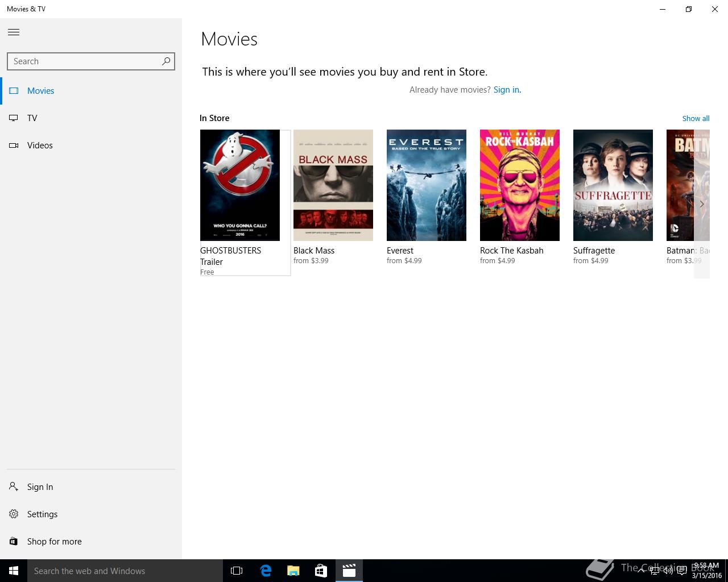Click the 'Rock The Kasbah' title text
Image resolution: width=728 pixels, height=582 pixels.
(x=512, y=251)
